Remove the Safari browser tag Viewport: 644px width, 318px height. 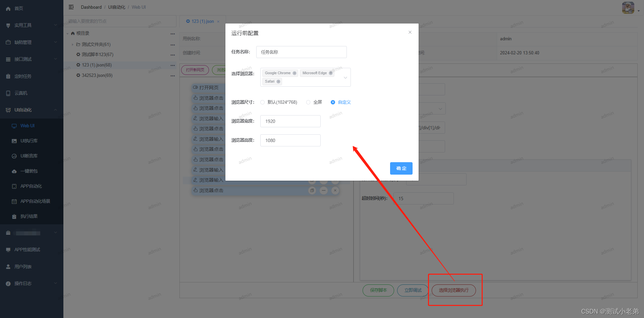click(278, 82)
